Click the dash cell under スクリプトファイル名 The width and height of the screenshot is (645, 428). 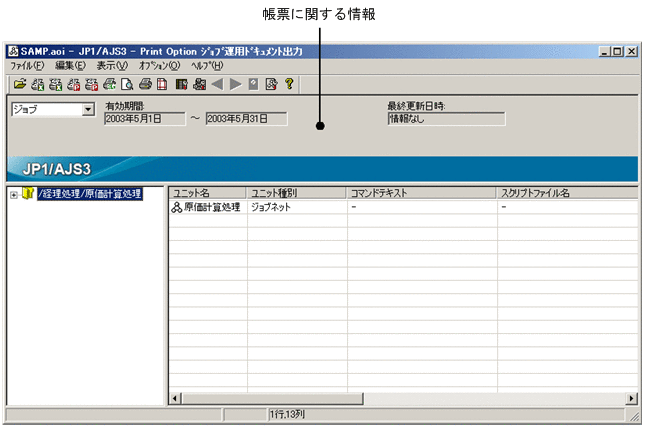point(568,207)
